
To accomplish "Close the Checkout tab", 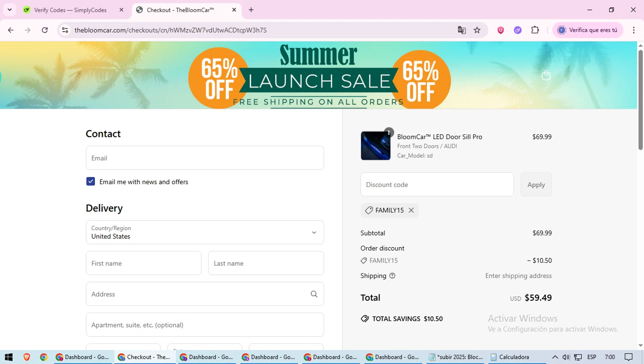I will tap(234, 10).
